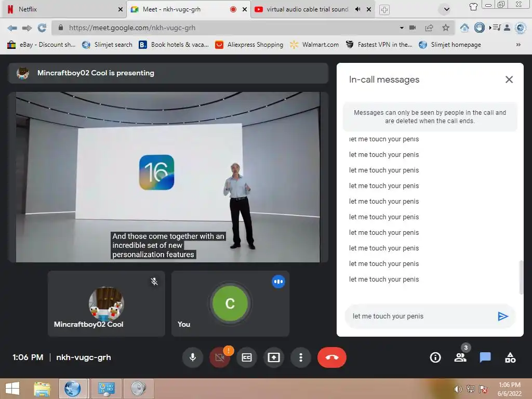Leave the call with the red hang-up button
This screenshot has height=399, width=532.
click(332, 357)
